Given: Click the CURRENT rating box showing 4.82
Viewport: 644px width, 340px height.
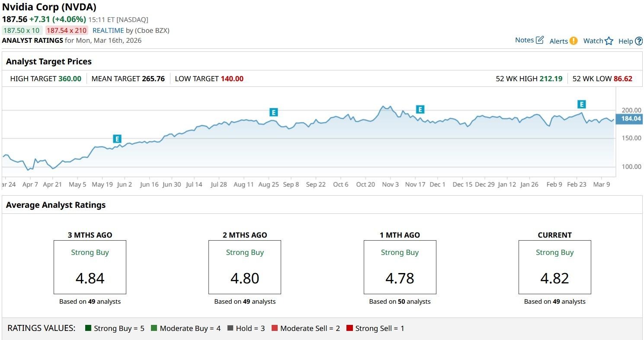Looking at the screenshot, I should tap(554, 267).
